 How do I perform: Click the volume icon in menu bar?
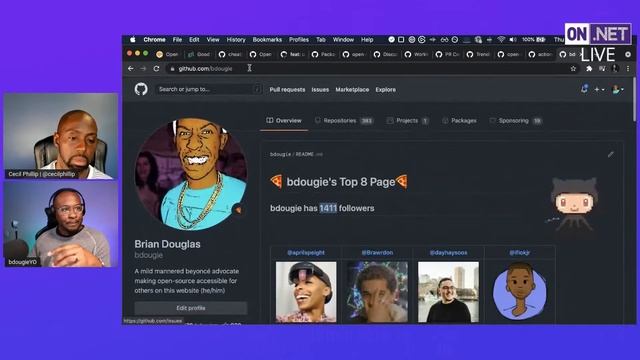[x=513, y=40]
